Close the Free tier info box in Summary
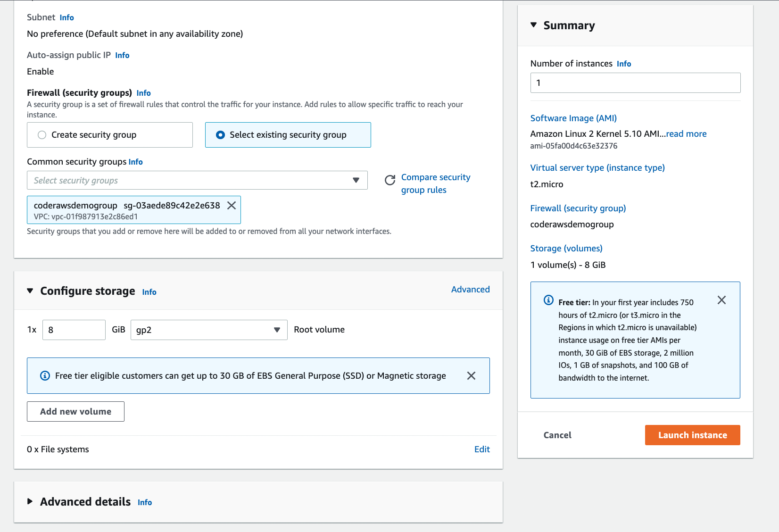779x532 pixels. pyautogui.click(x=721, y=300)
